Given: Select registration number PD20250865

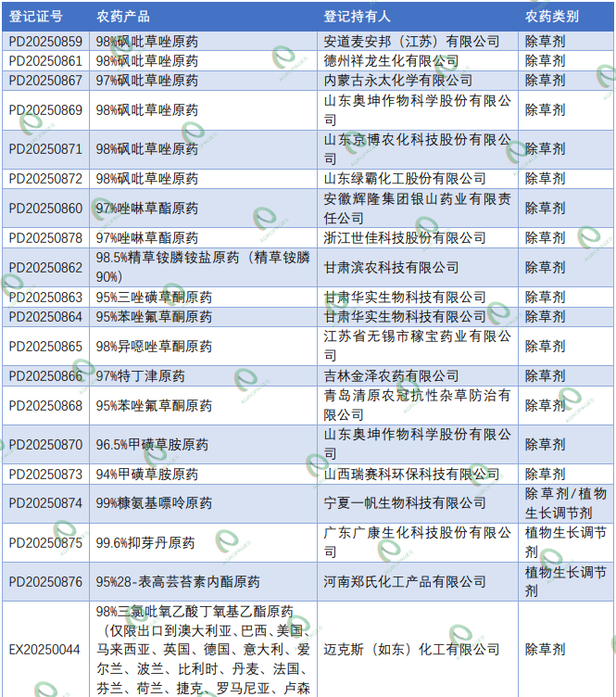Looking at the screenshot, I should [x=45, y=347].
